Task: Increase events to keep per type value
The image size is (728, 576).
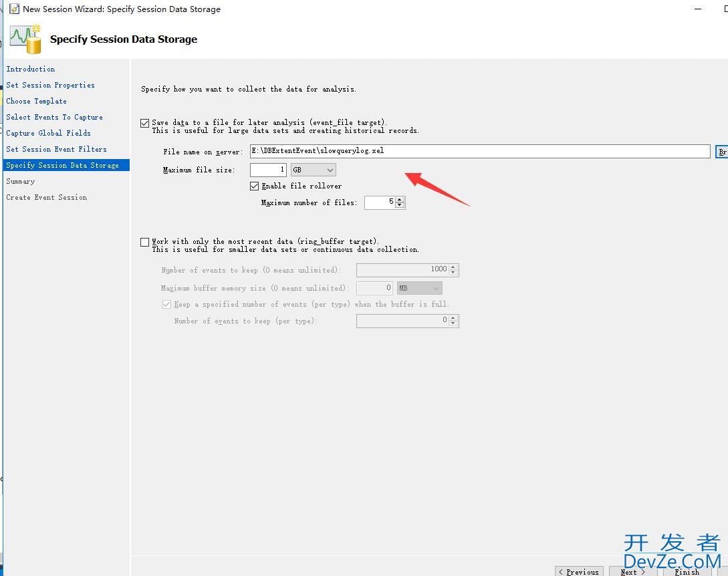Action: click(x=453, y=318)
